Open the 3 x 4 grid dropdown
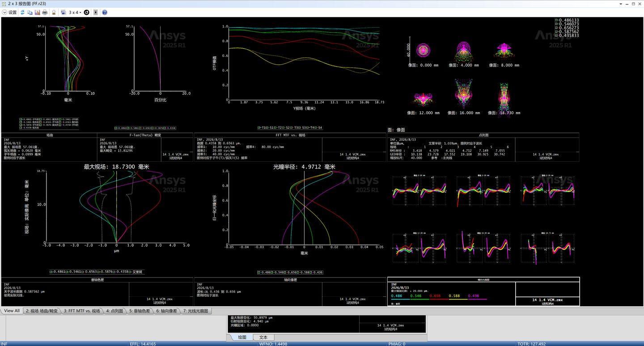Image resolution: width=644 pixels, height=346 pixels. (75, 13)
